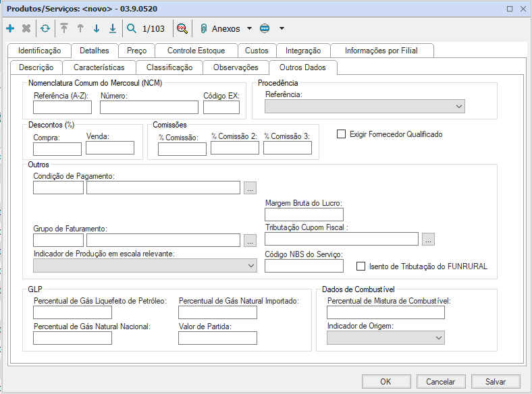This screenshot has width=532, height=394.
Task: Open the Procedência Referência dropdown
Action: tap(459, 107)
